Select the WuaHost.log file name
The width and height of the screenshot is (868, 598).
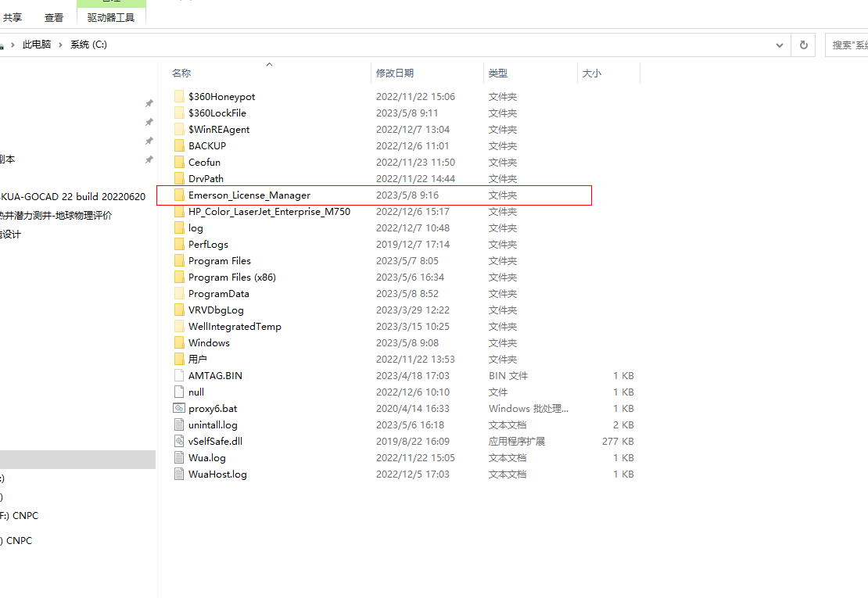[217, 474]
